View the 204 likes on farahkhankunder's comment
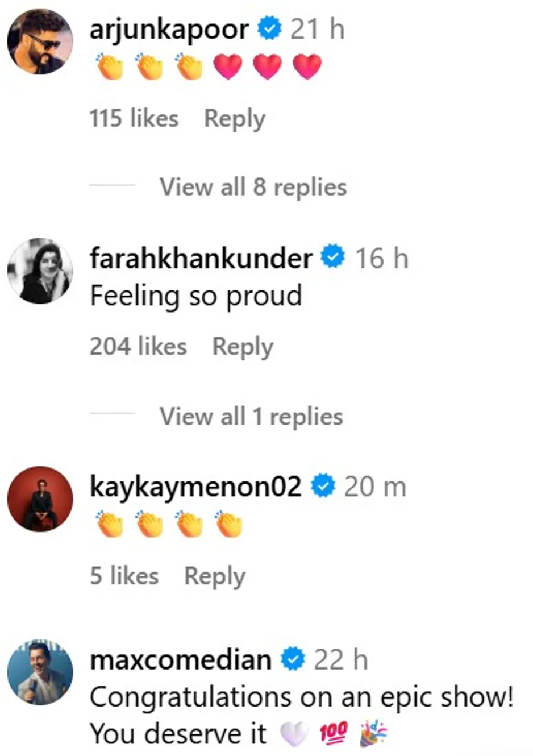533x756 pixels. coord(138,347)
